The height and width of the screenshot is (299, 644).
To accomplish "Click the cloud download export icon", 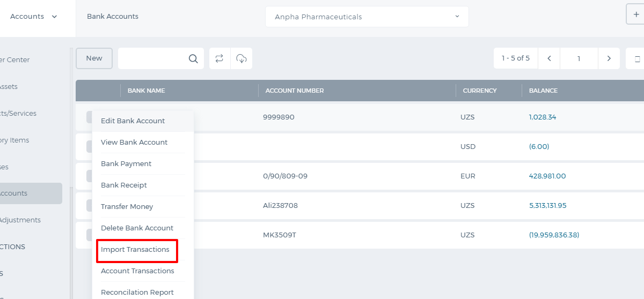I will click(x=241, y=58).
